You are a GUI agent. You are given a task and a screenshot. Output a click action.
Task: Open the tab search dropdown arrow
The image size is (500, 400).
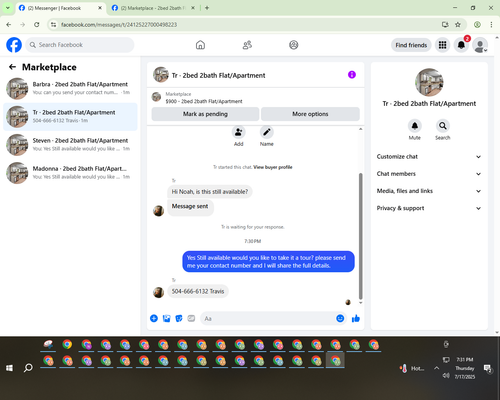click(x=7, y=8)
